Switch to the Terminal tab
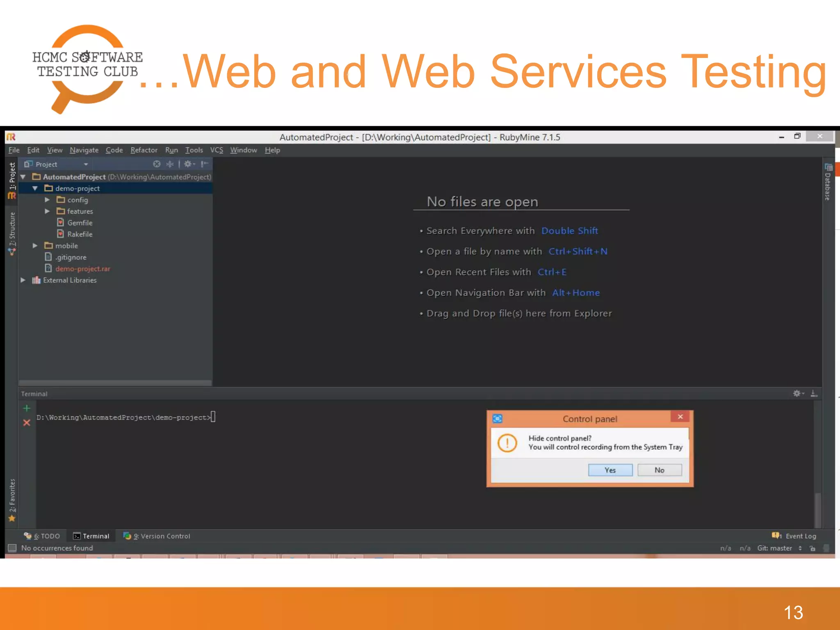The image size is (840, 630). (91, 536)
